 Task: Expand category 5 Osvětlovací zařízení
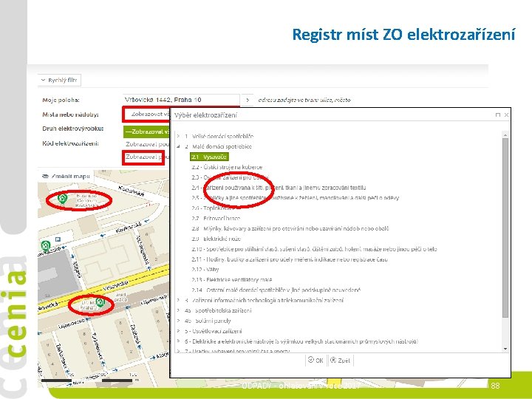click(x=178, y=331)
